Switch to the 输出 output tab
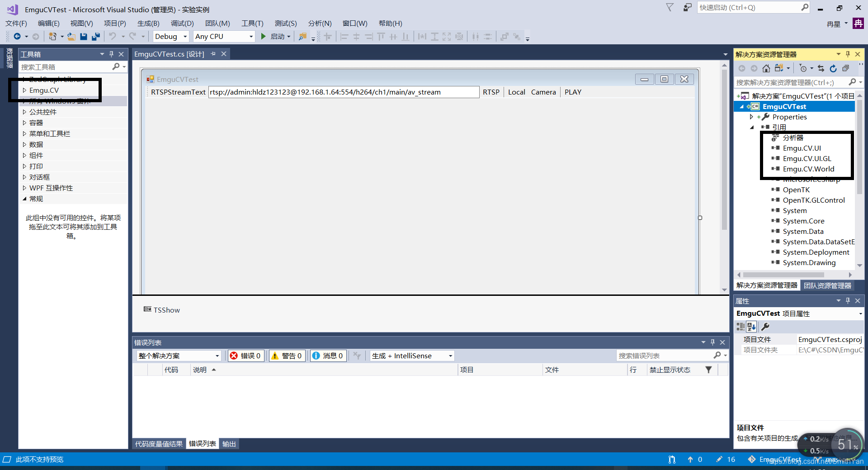 pos(229,444)
